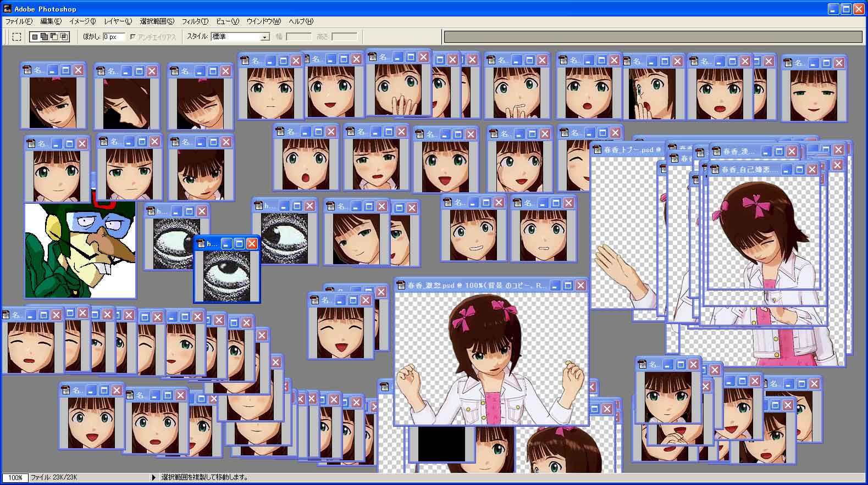The height and width of the screenshot is (485, 868).
Task: Select the New selection mode icon
Action: point(35,37)
